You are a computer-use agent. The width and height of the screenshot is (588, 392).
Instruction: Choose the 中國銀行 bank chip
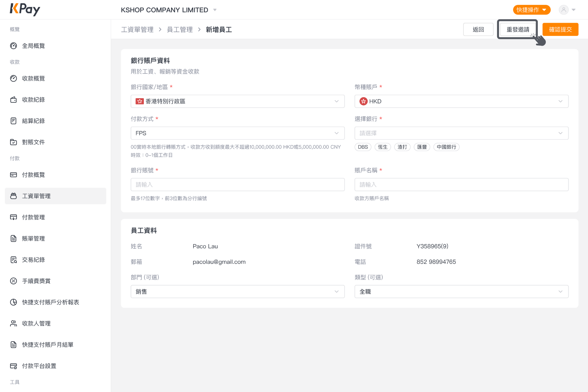tap(446, 147)
